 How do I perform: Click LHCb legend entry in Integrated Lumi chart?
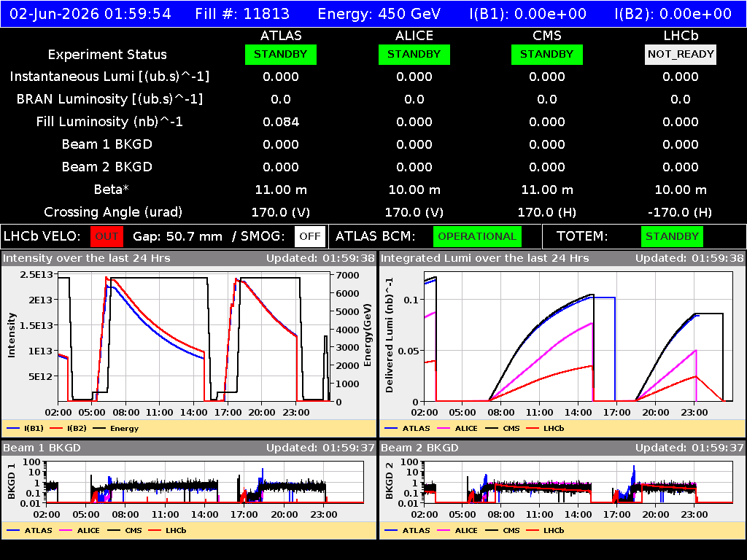pyautogui.click(x=545, y=429)
